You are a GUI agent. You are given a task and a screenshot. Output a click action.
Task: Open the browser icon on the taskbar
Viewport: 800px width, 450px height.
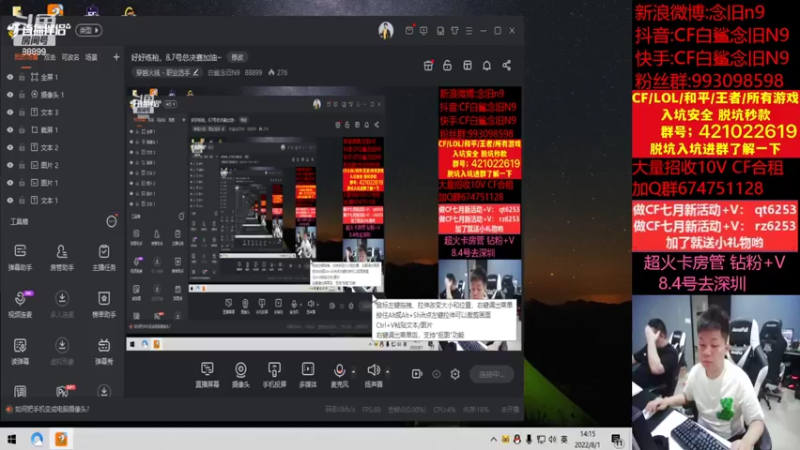[x=37, y=439]
